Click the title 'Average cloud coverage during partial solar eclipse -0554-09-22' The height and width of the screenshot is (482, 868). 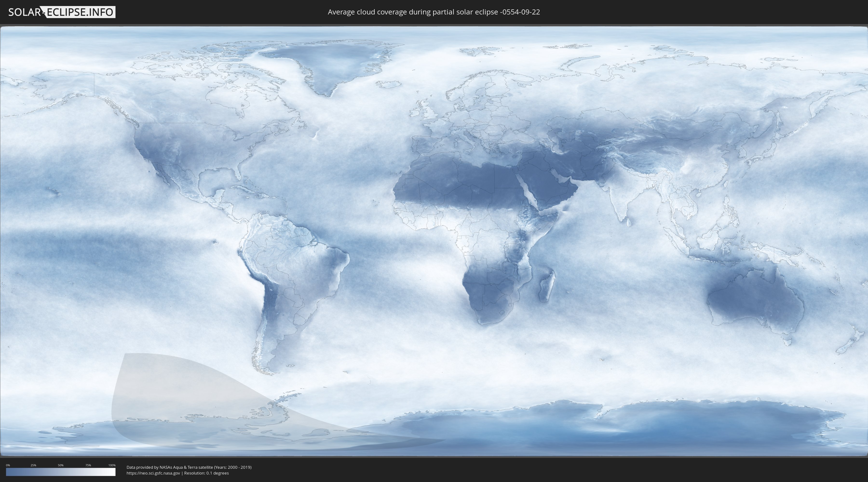click(x=434, y=12)
